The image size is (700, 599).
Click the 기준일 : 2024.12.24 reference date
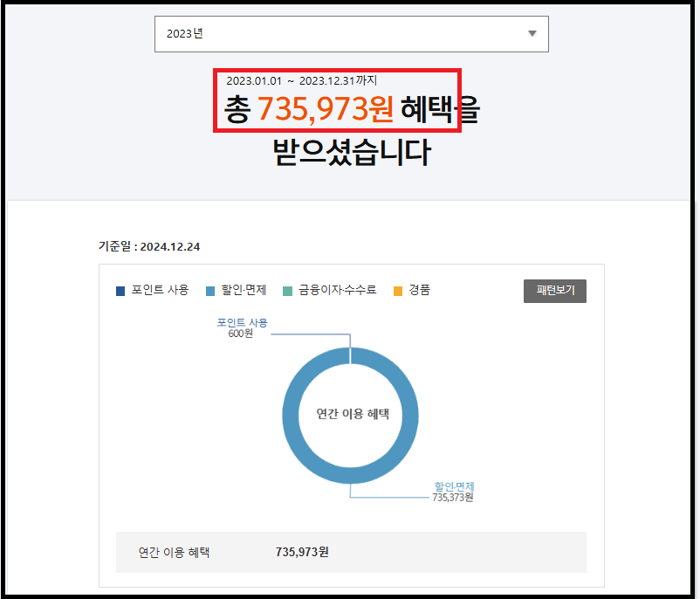pos(149,246)
